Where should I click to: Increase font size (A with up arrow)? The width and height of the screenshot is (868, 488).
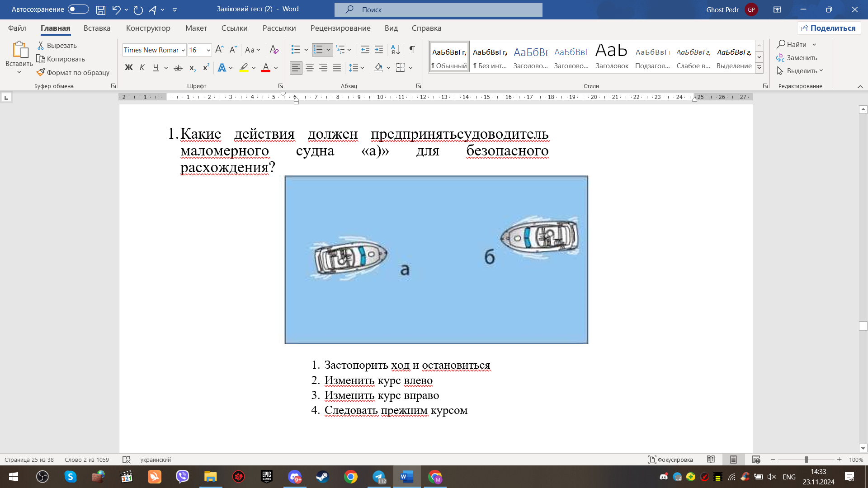coord(219,49)
